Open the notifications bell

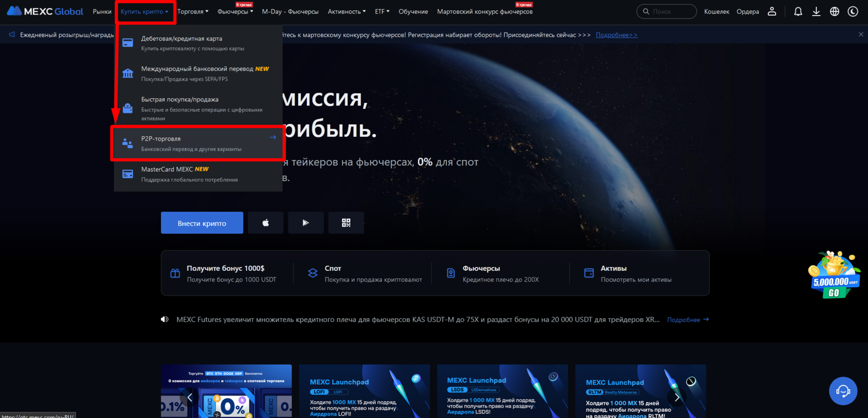798,11
